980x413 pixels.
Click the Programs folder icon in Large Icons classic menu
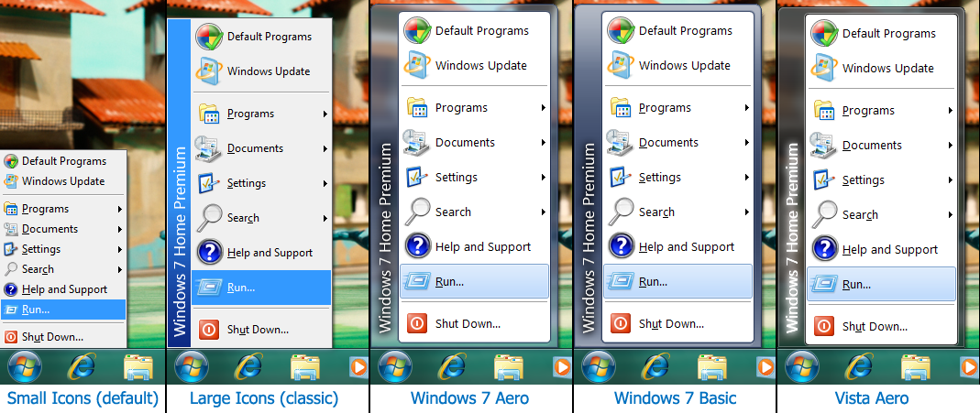(209, 114)
